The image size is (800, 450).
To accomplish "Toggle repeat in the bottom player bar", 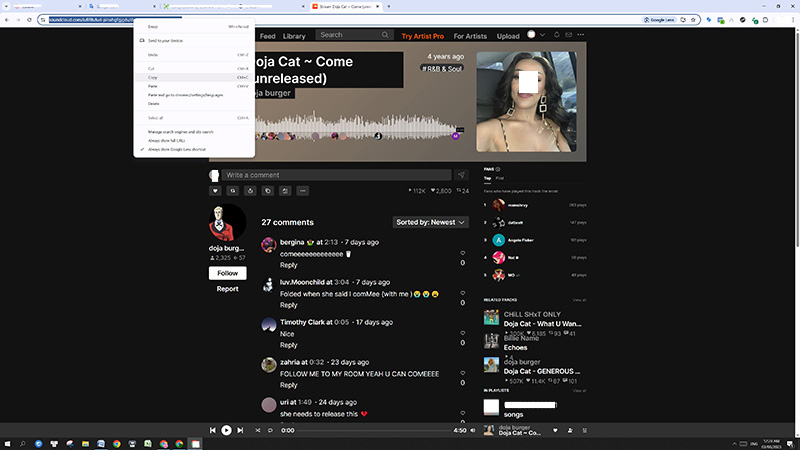I will (271, 430).
